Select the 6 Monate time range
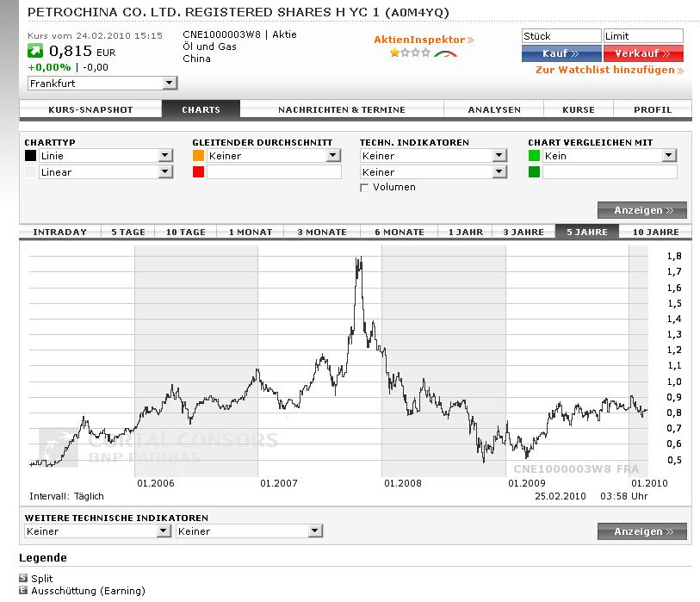 click(400, 232)
